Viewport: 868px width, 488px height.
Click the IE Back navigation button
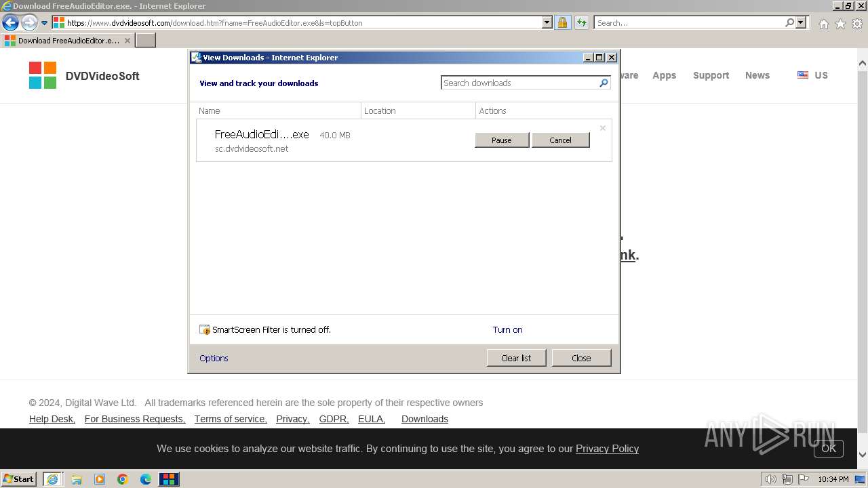[x=10, y=22]
